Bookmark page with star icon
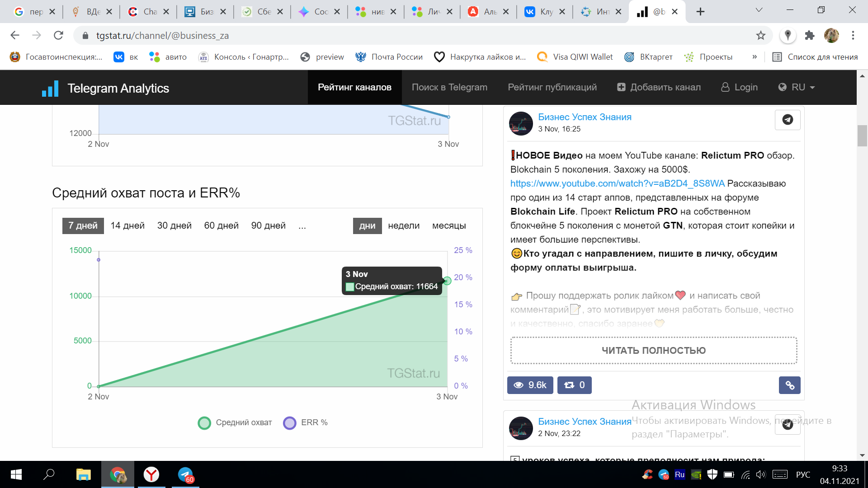 coord(761,35)
